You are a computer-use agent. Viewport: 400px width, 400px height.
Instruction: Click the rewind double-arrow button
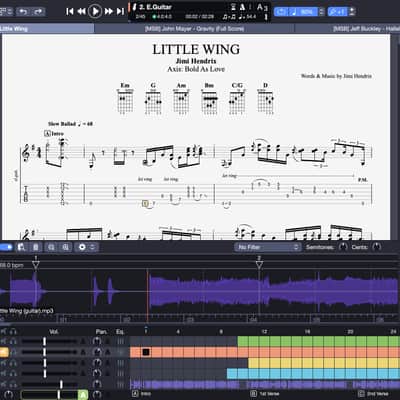[82, 12]
